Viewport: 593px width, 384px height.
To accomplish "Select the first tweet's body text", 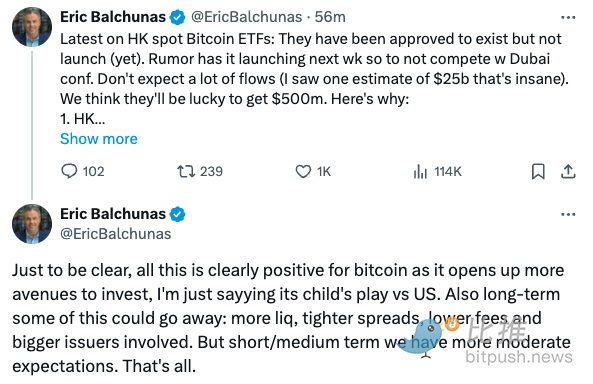I will tap(314, 79).
